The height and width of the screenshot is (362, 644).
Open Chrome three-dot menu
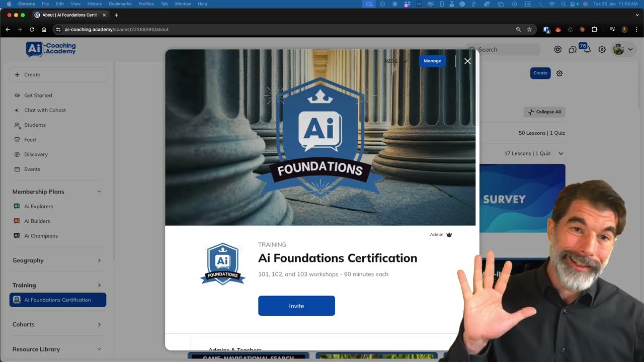coord(636,30)
